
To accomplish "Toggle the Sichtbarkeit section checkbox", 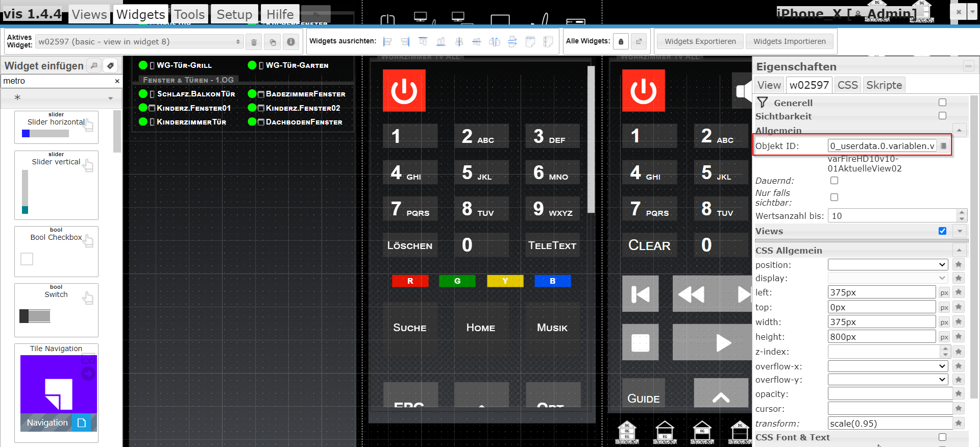I will pos(942,116).
